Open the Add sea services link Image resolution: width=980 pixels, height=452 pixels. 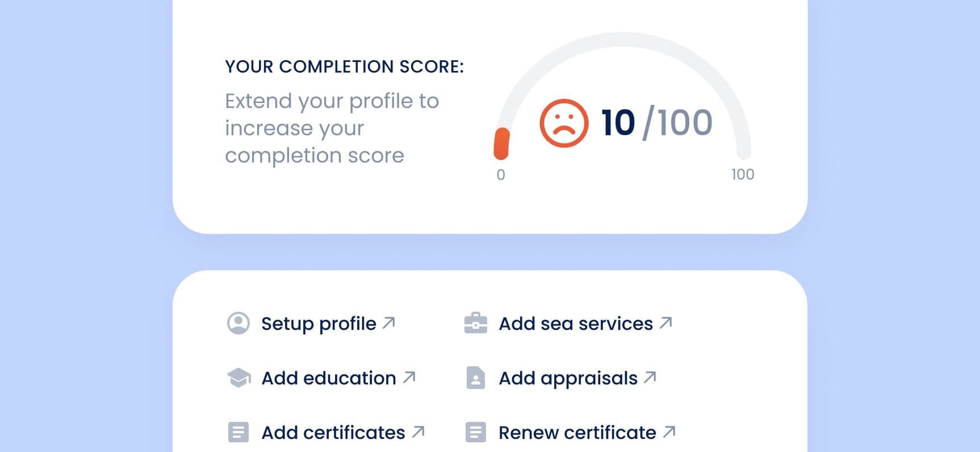[x=576, y=324]
